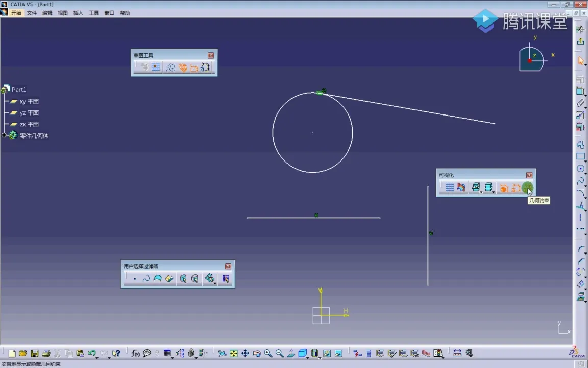
Task: Click the Pan view icon
Action: (x=245, y=353)
